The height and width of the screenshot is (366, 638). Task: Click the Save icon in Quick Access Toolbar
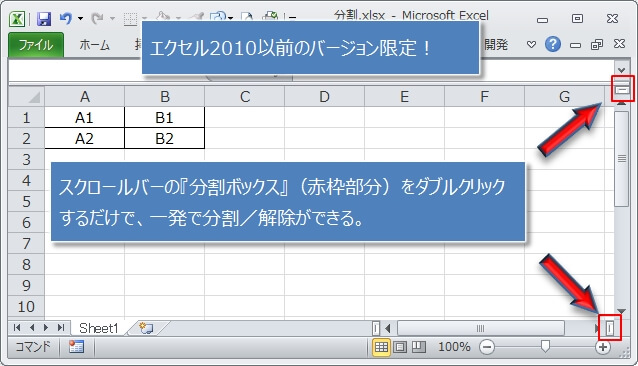coord(44,19)
